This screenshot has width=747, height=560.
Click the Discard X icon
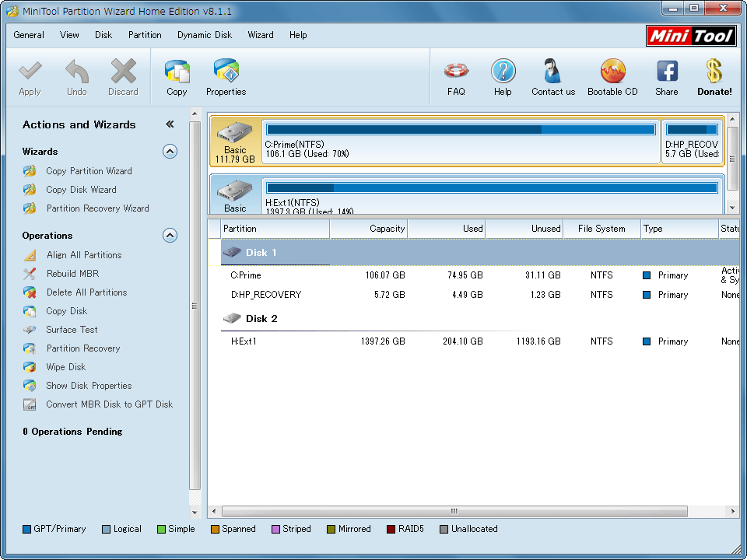[x=124, y=72]
